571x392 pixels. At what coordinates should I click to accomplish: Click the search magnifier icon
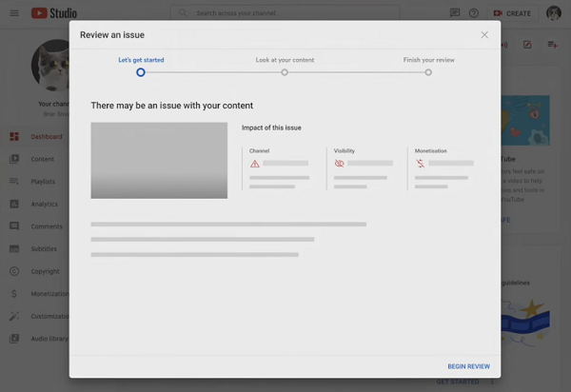click(183, 13)
